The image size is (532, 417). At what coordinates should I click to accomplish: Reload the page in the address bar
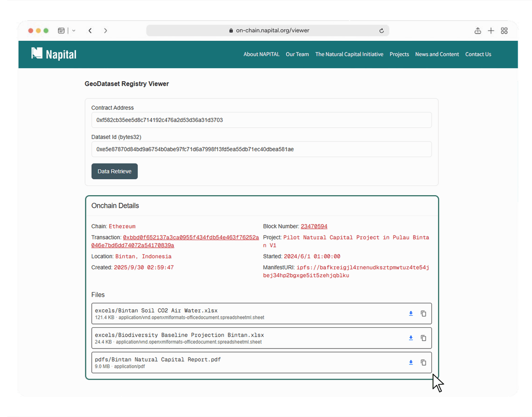click(x=381, y=31)
